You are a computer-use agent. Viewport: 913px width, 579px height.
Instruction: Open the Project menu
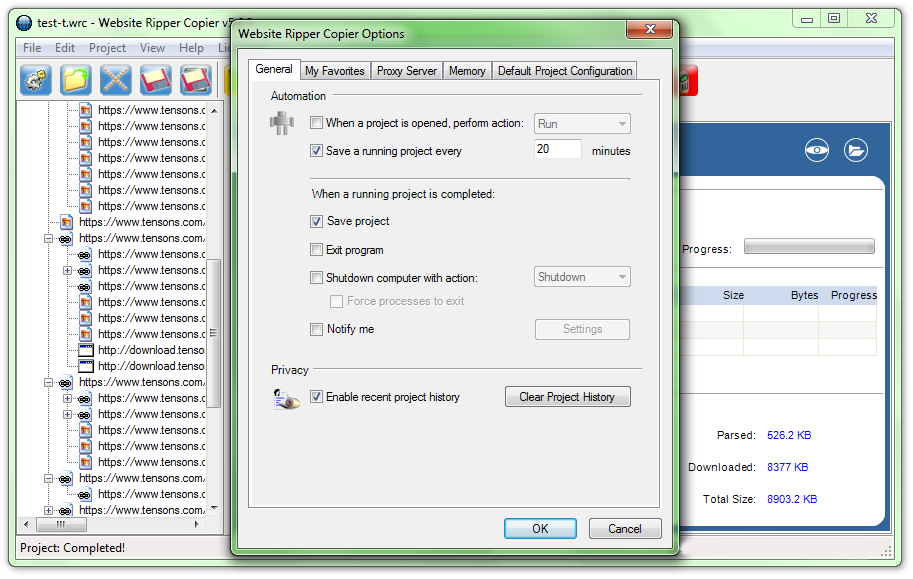point(107,48)
